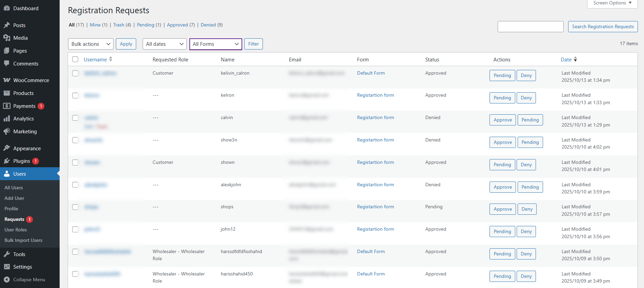Click the Analytics bar chart icon
This screenshot has width=644, height=288.
pos(7,119)
